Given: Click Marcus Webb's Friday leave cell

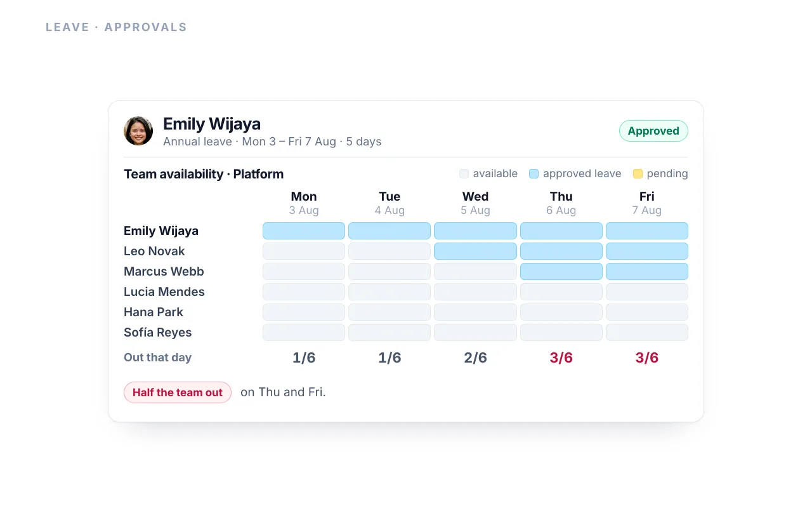Looking at the screenshot, I should tap(647, 271).
